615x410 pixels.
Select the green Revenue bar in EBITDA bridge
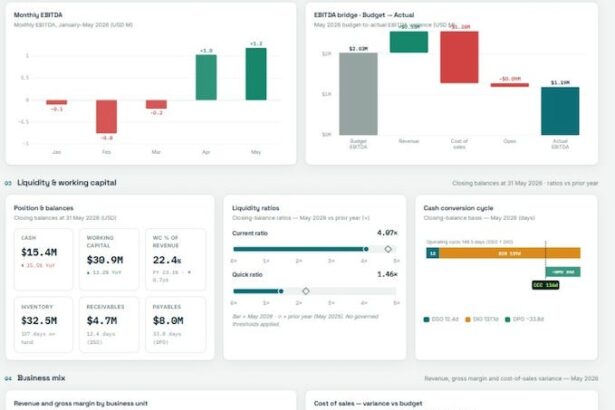tap(409, 42)
